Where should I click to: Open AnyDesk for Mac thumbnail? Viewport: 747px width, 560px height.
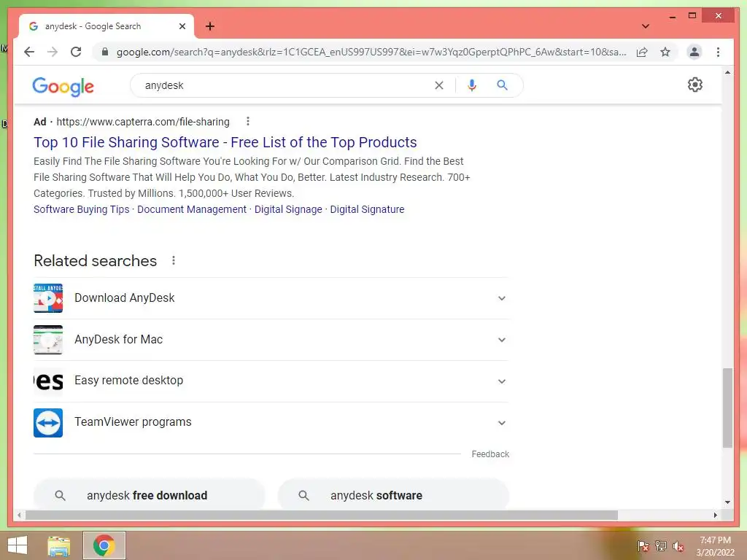(x=47, y=340)
